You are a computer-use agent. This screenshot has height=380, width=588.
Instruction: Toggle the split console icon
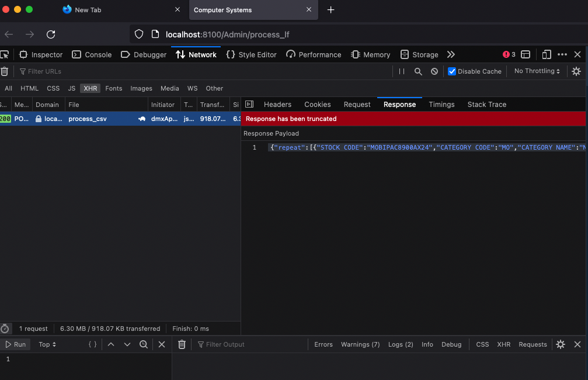tap(526, 55)
